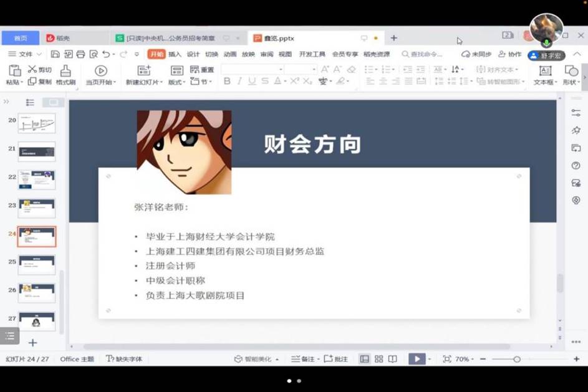Image resolution: width=588 pixels, height=392 pixels.
Task: Click the zoom slider handle in status bar
Action: [x=516, y=359]
